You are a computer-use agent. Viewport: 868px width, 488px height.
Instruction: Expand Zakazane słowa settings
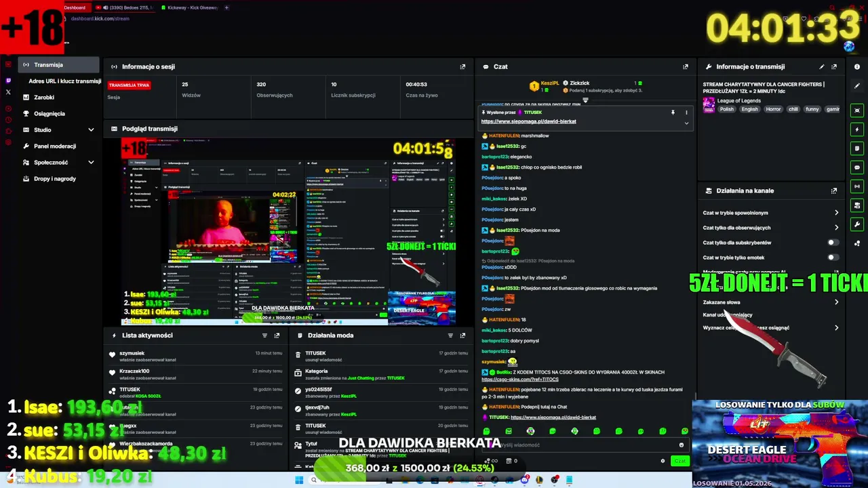pos(836,302)
